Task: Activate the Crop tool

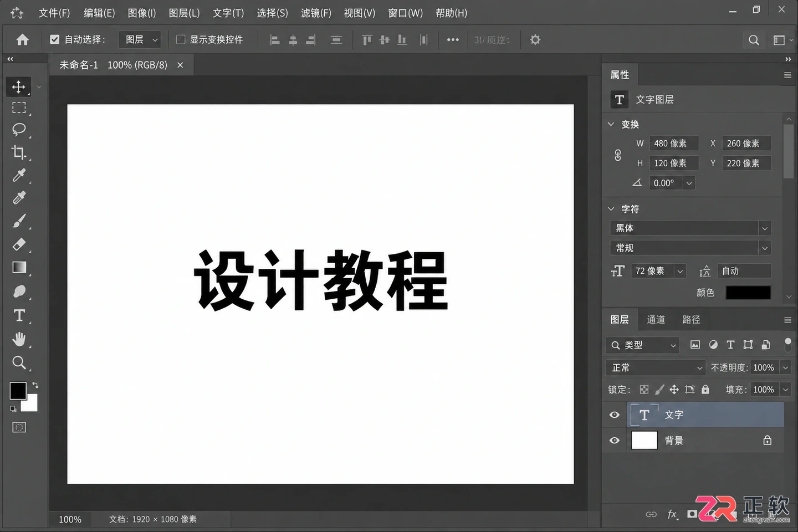Action: 19,152
